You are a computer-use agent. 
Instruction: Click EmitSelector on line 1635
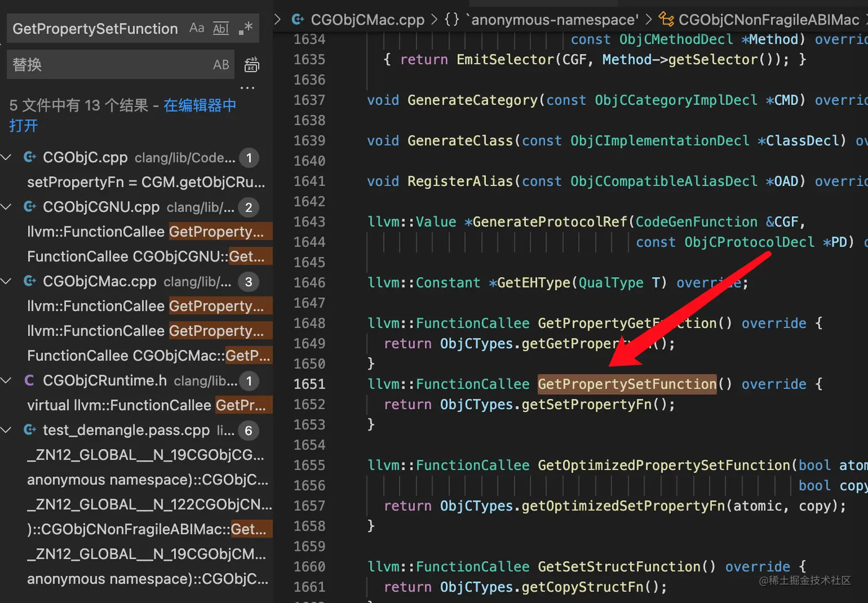pos(505,59)
